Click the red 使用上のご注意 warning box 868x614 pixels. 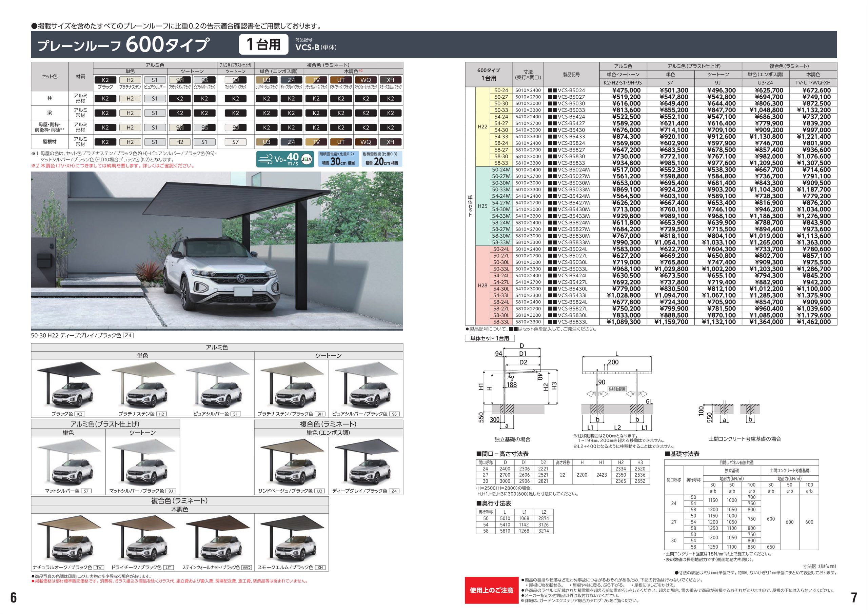pyautogui.click(x=491, y=590)
